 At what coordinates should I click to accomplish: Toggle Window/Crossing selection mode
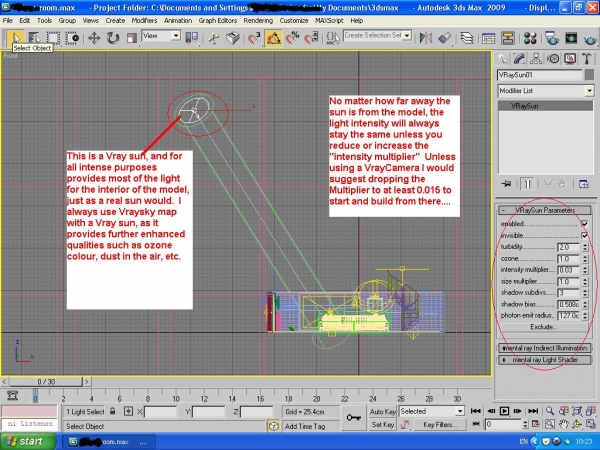coord(72,38)
